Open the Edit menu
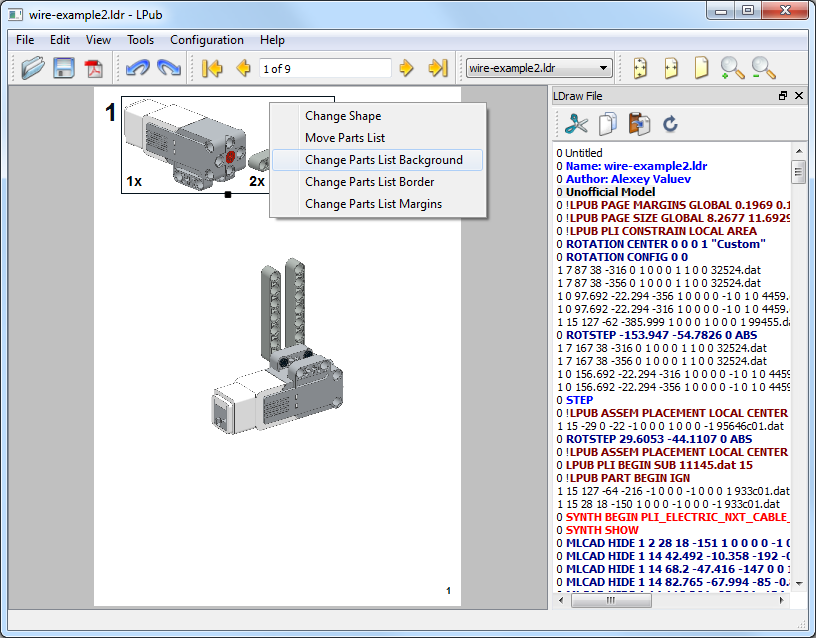The image size is (816, 638). (x=60, y=40)
